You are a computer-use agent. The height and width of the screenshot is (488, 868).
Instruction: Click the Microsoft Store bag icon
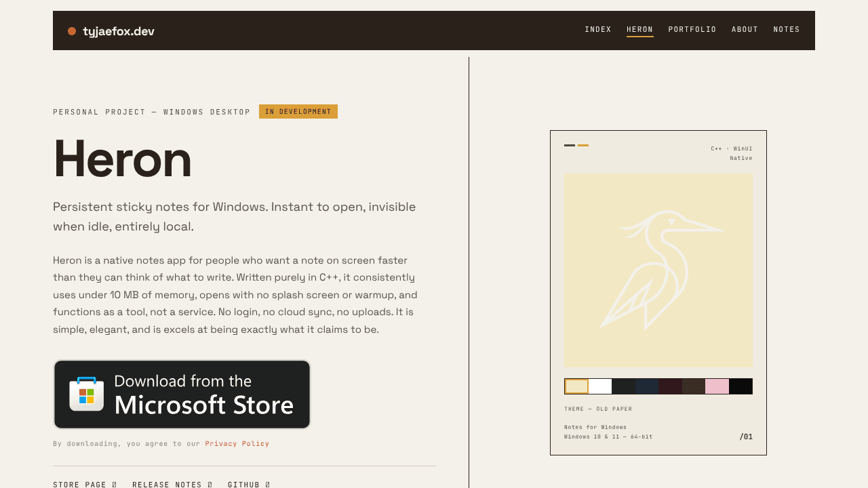tap(86, 394)
